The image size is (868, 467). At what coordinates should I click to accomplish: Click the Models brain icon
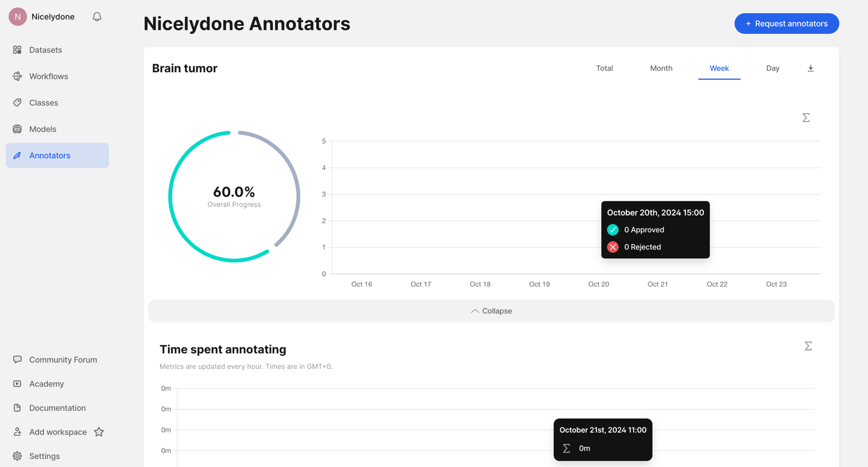click(17, 129)
